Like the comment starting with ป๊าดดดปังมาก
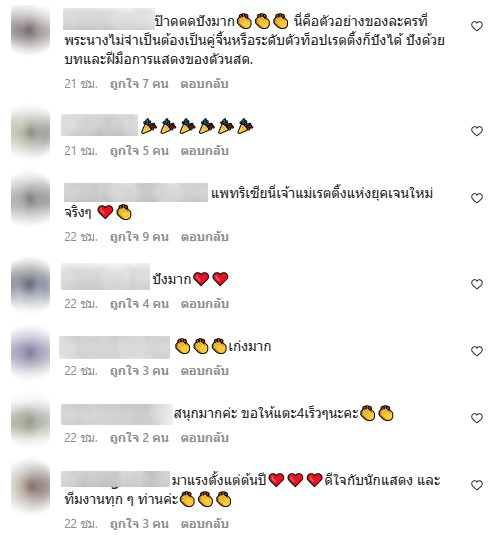This screenshot has height=544, width=495. 477,26
